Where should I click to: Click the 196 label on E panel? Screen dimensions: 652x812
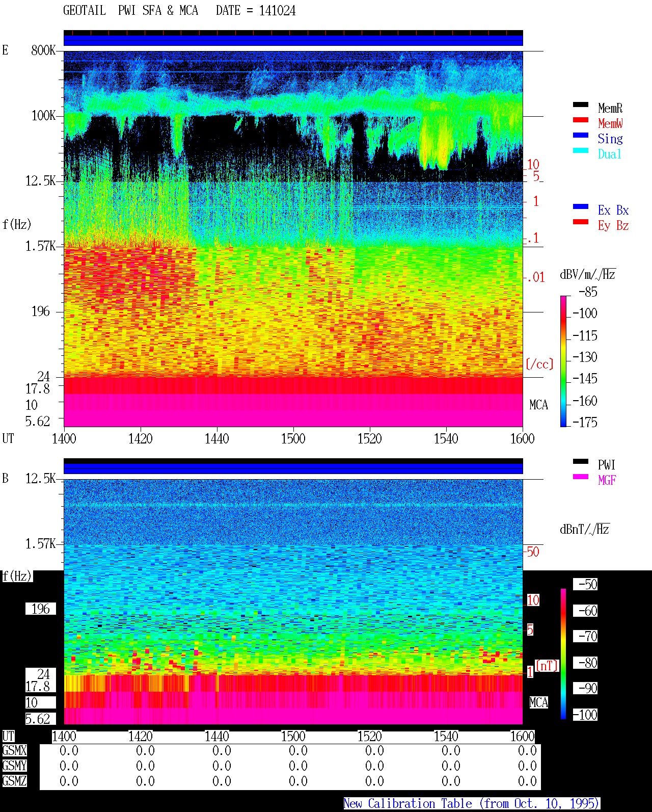pyautogui.click(x=41, y=311)
